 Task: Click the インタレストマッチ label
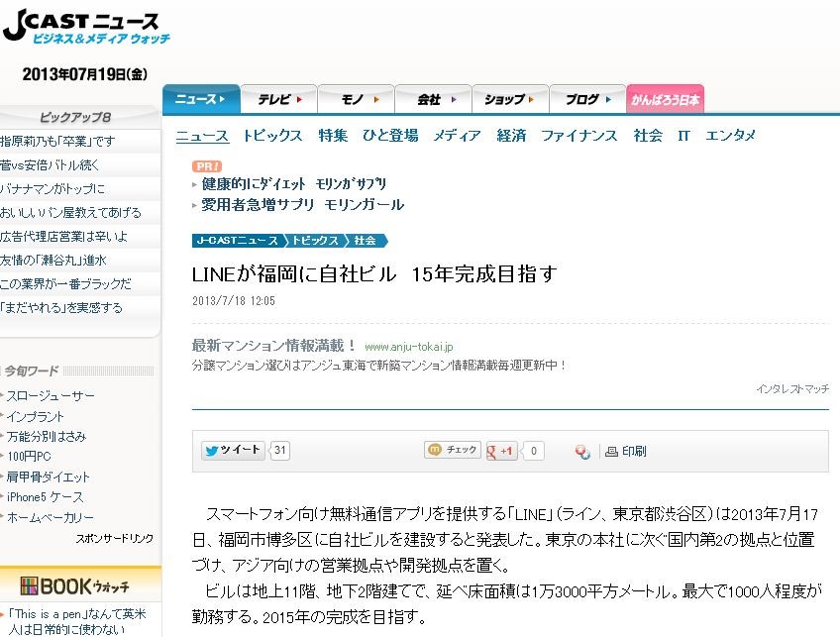(x=792, y=389)
